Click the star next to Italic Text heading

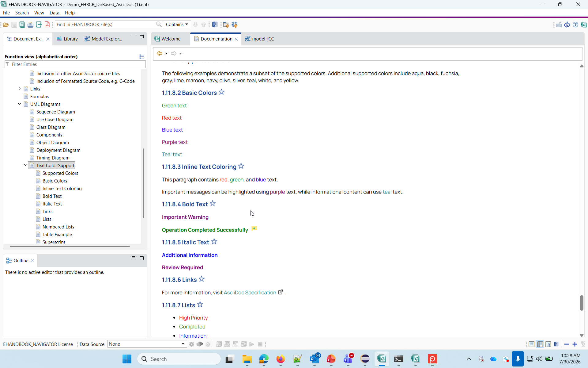pos(214,241)
